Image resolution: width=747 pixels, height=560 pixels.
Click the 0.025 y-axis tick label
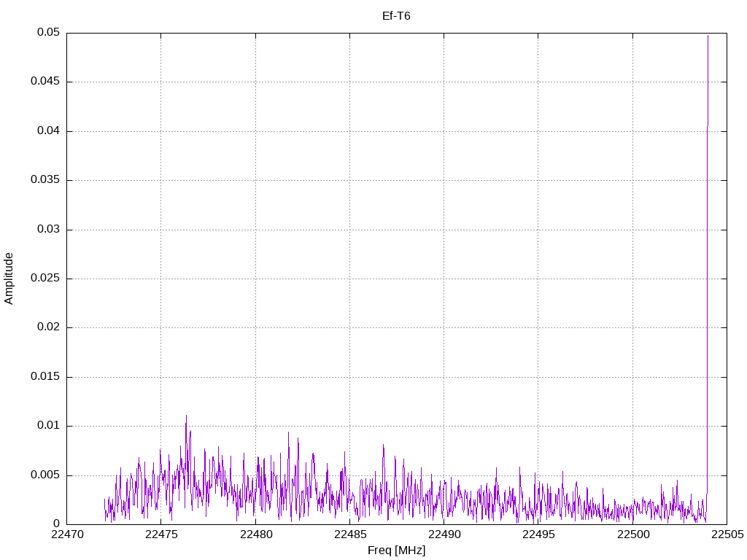(45, 279)
